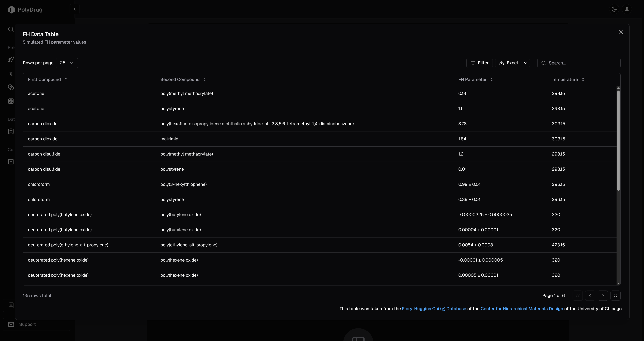Open the Rows per page dropdown
644x341 pixels.
pos(67,63)
